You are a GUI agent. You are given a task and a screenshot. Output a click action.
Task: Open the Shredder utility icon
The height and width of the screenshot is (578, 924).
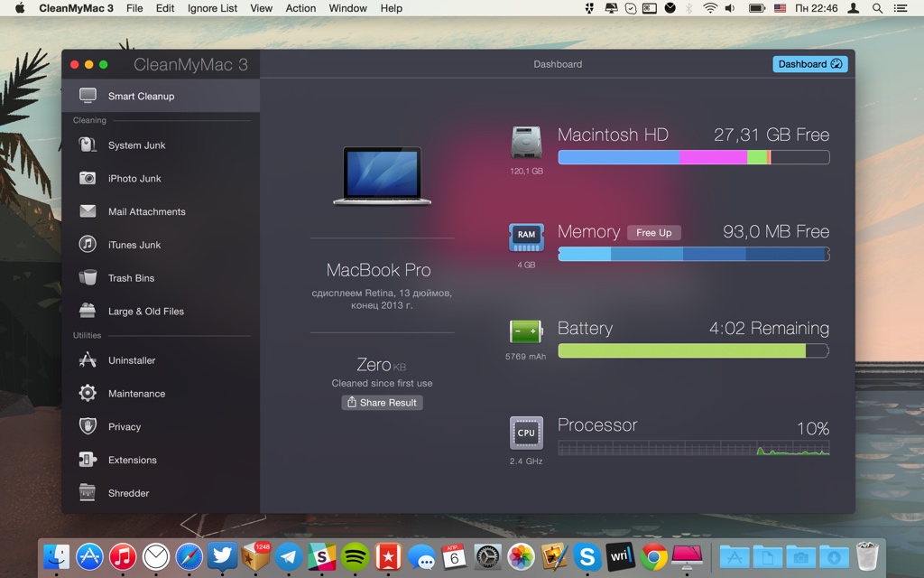click(x=88, y=492)
